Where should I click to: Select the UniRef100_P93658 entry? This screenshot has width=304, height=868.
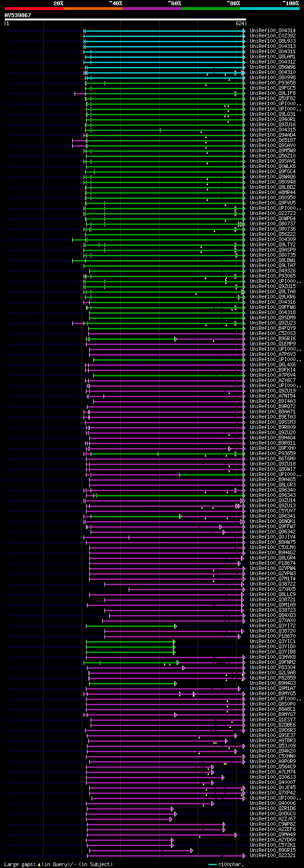(x=273, y=83)
